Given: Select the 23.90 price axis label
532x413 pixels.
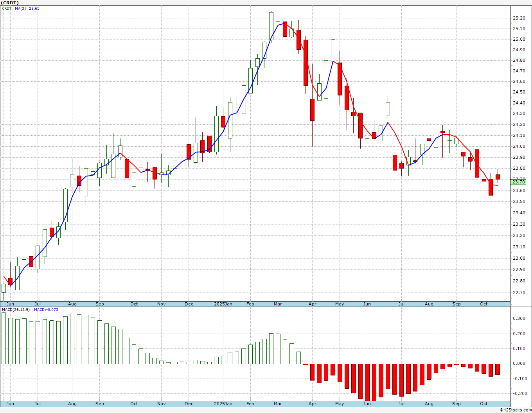Looking at the screenshot, I should 519,157.
